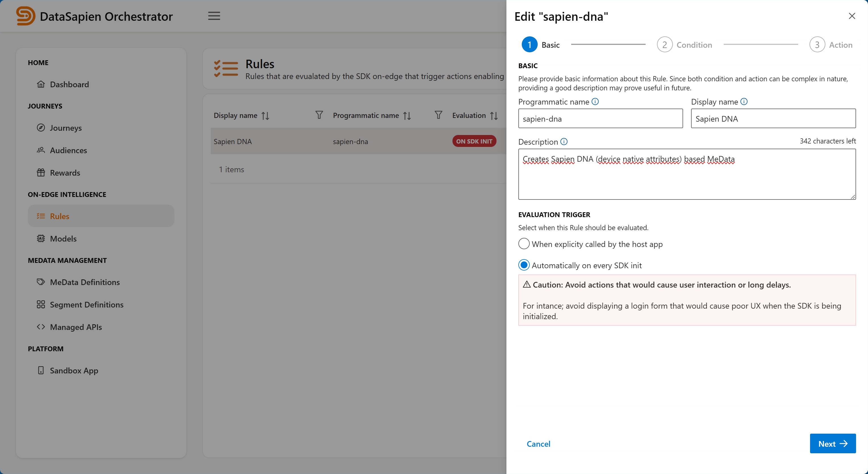The image size is (868, 474).
Task: Click the Programmatic name info tooltip
Action: pyautogui.click(x=595, y=101)
